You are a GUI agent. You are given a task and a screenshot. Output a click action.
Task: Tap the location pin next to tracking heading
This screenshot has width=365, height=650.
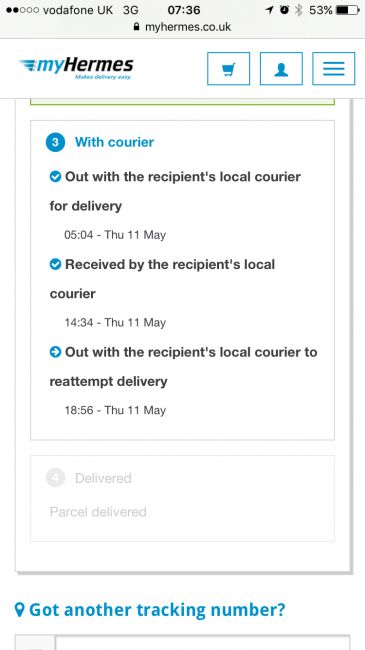tap(19, 610)
